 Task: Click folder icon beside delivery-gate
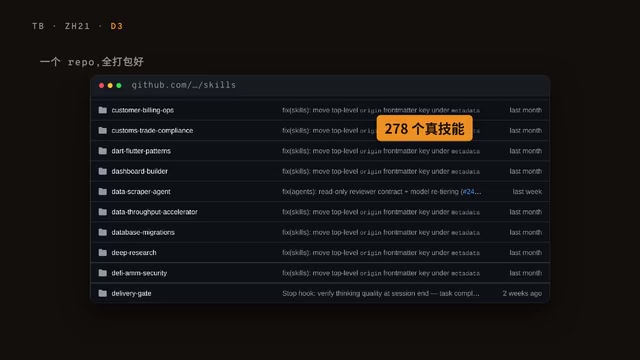coord(102,293)
